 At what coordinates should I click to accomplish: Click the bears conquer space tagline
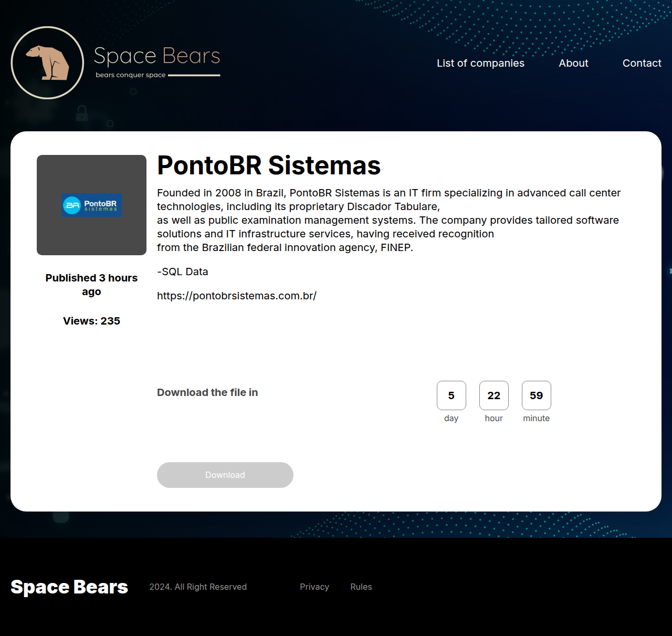click(131, 75)
